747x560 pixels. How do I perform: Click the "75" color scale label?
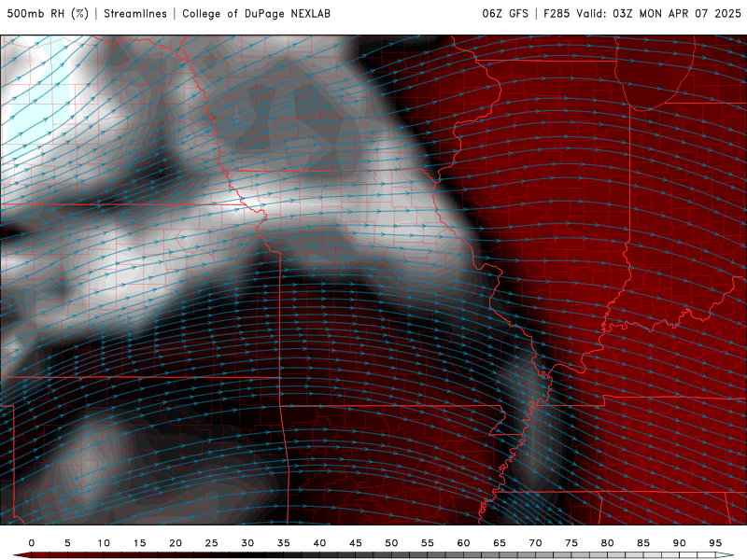pyautogui.click(x=571, y=543)
